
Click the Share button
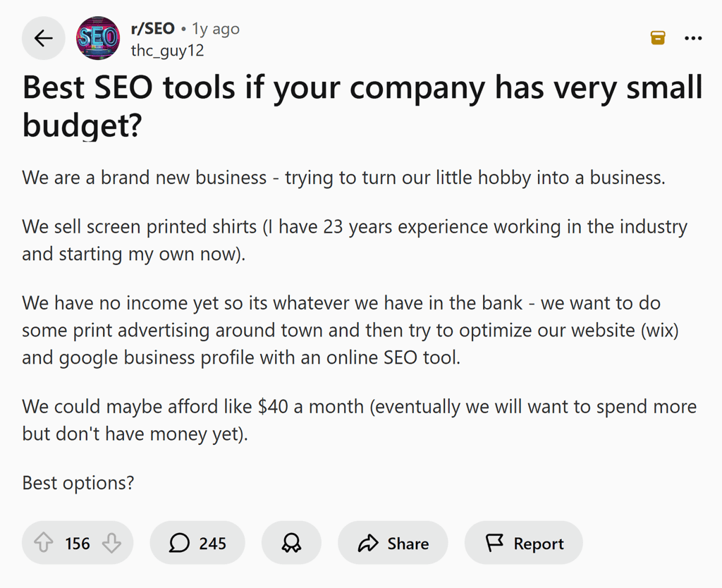[x=393, y=543]
